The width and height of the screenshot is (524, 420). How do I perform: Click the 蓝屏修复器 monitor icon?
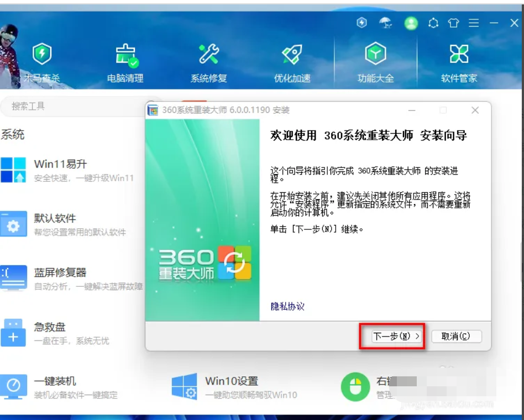[x=13, y=278]
